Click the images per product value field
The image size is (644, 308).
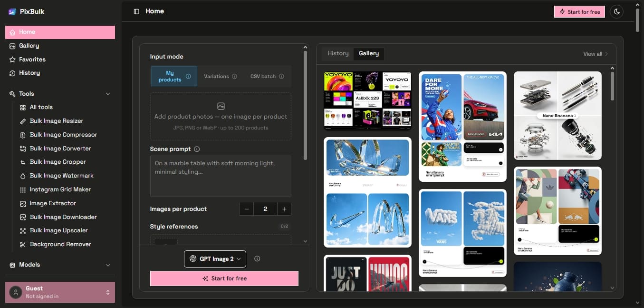pyautogui.click(x=265, y=209)
